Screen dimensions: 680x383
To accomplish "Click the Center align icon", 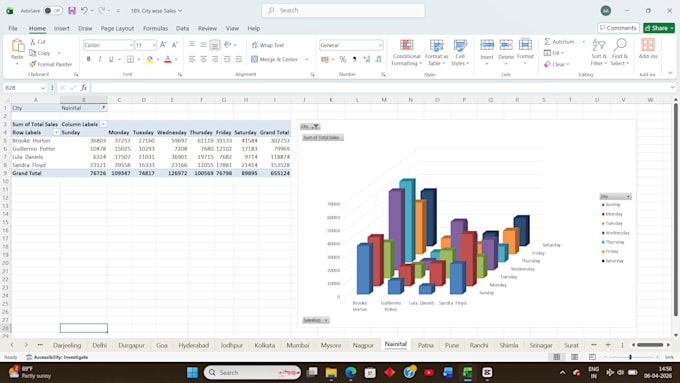I will (203, 59).
